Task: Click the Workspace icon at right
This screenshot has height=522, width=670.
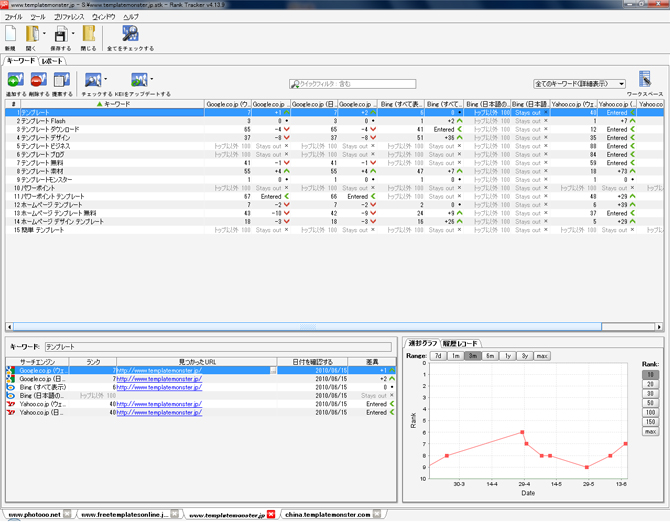Action: pyautogui.click(x=645, y=79)
